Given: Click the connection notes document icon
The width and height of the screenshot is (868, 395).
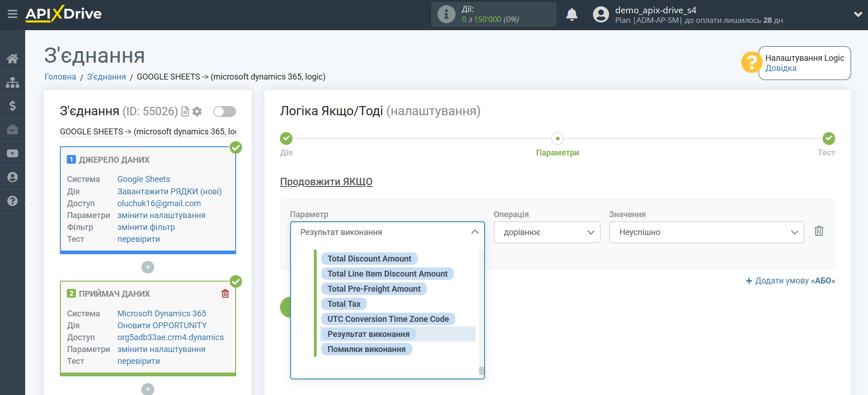Looking at the screenshot, I should pyautogui.click(x=185, y=112).
